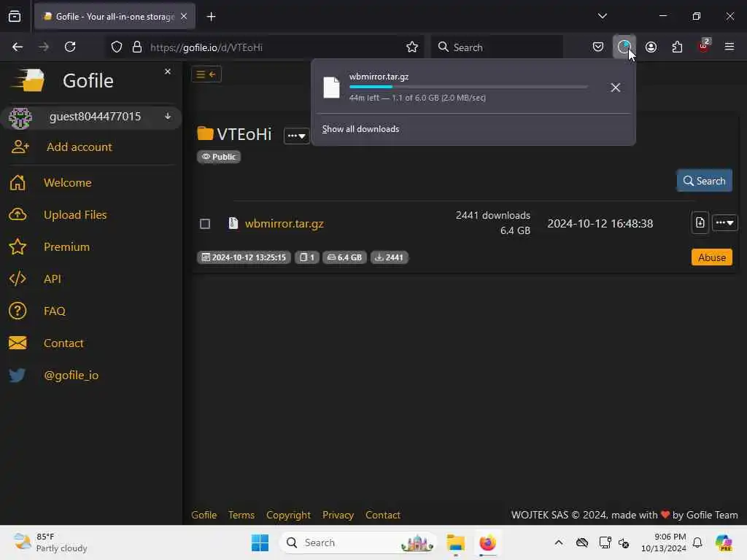Download wbmirror.tar.gz with the download icon

[700, 222]
